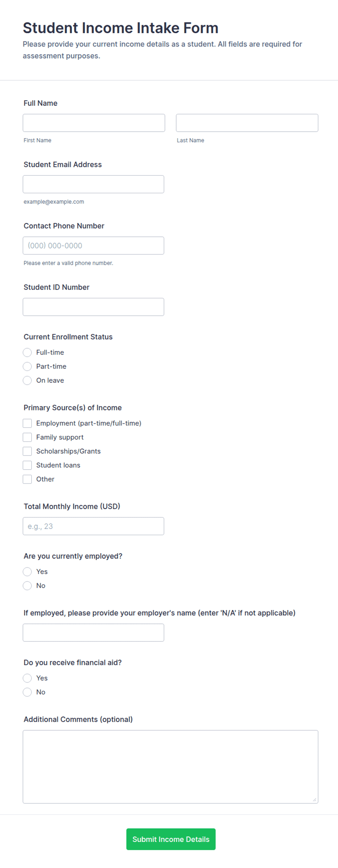338x868 pixels.
Task: Check the Other income source box
Action: (27, 479)
